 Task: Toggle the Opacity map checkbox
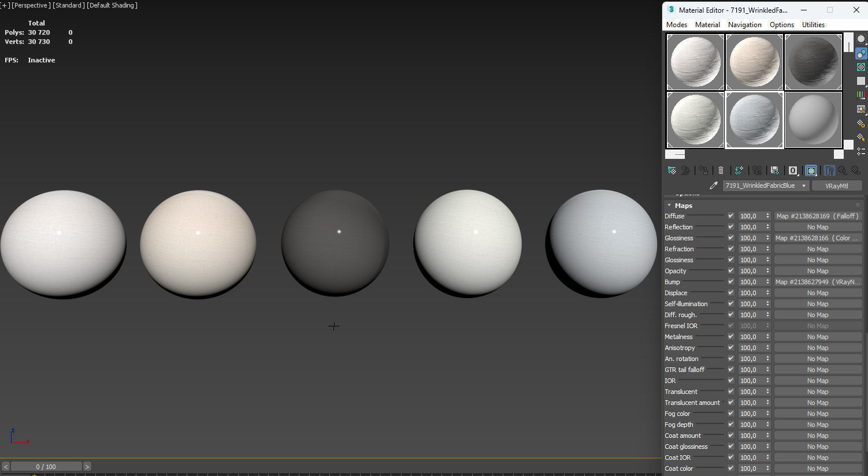[x=730, y=271]
